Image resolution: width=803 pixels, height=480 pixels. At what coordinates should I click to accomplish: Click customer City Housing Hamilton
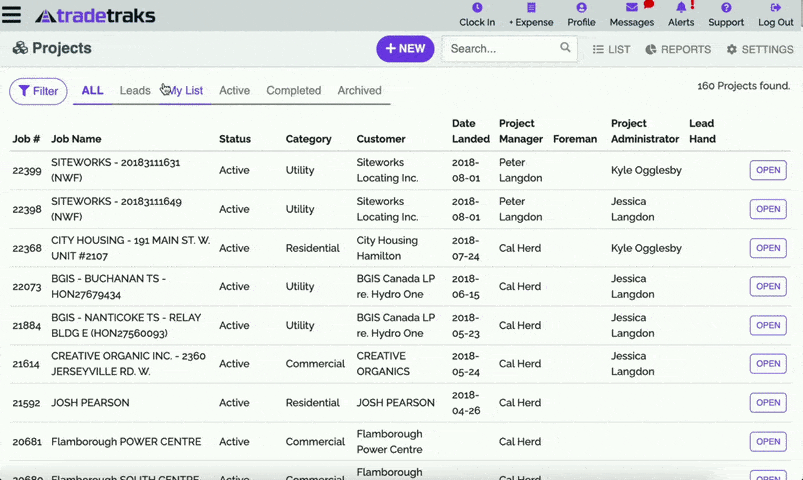[387, 248]
